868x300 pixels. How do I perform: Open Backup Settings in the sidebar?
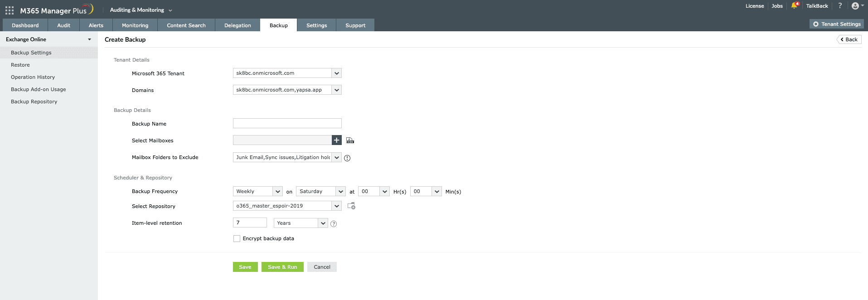coord(49,53)
